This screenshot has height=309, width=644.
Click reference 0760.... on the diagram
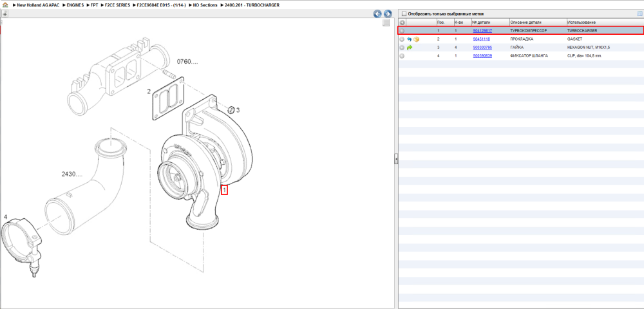[x=187, y=62]
